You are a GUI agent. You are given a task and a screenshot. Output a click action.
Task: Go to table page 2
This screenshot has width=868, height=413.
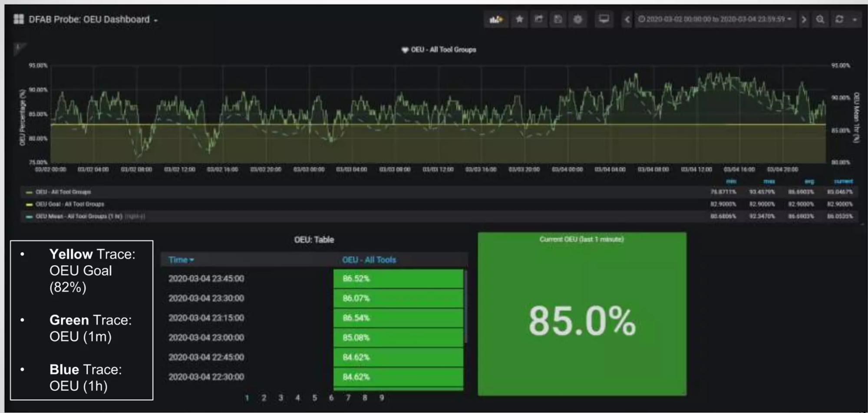[x=264, y=398]
